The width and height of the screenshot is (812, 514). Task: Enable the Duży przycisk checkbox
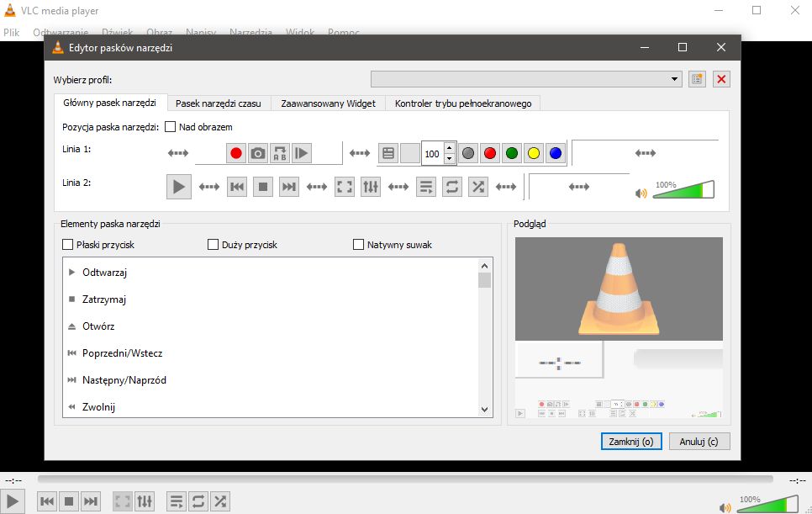[213, 245]
